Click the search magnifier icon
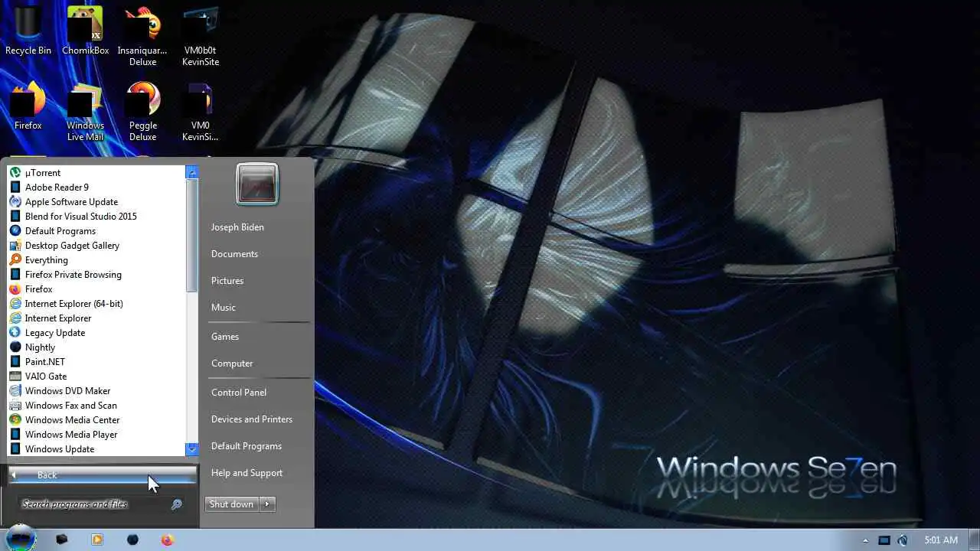 [176, 504]
